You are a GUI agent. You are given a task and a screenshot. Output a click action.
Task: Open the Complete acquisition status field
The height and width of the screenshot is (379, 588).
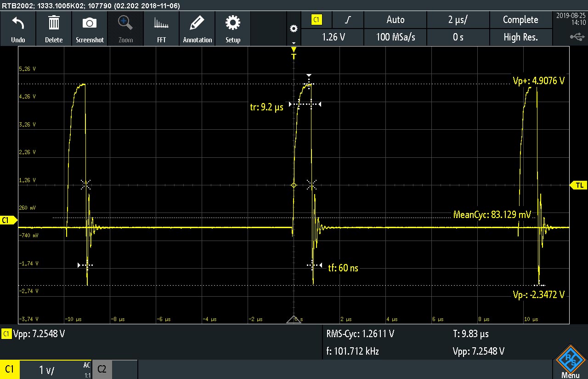coord(520,20)
